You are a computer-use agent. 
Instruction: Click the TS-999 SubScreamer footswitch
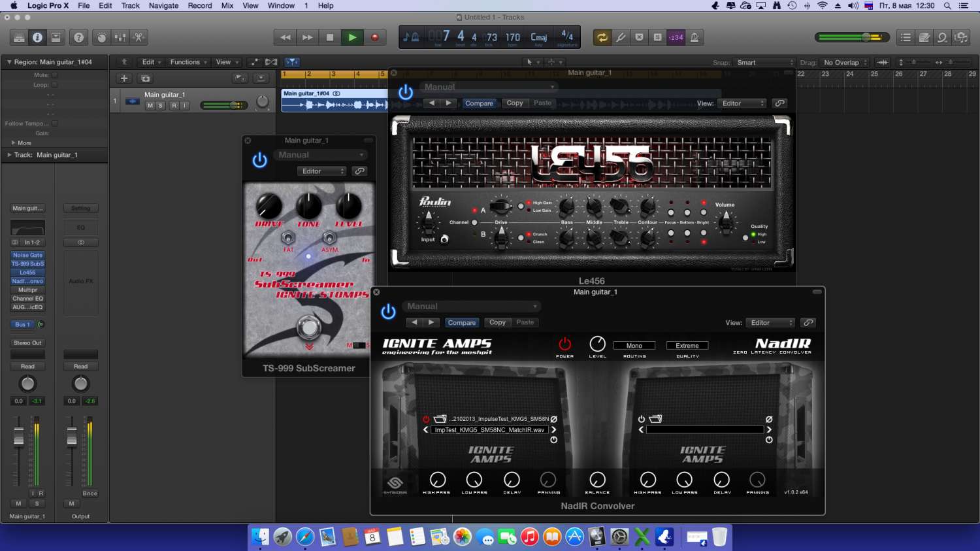point(308,327)
